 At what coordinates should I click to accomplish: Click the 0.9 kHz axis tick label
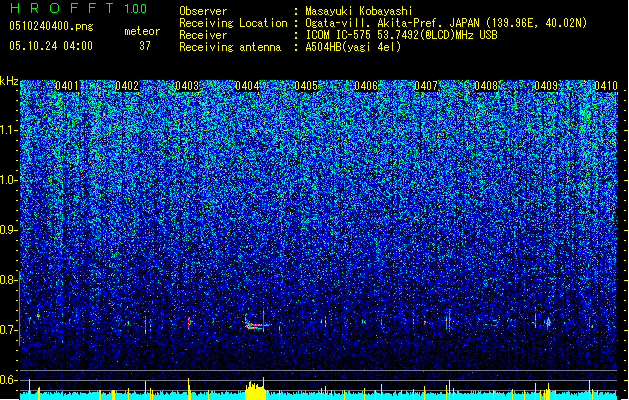coord(9,230)
